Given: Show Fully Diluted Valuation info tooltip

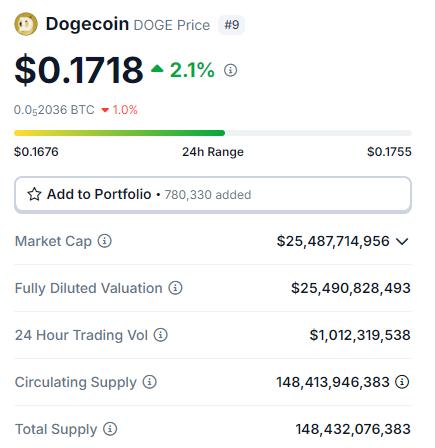Looking at the screenshot, I should click(175, 288).
